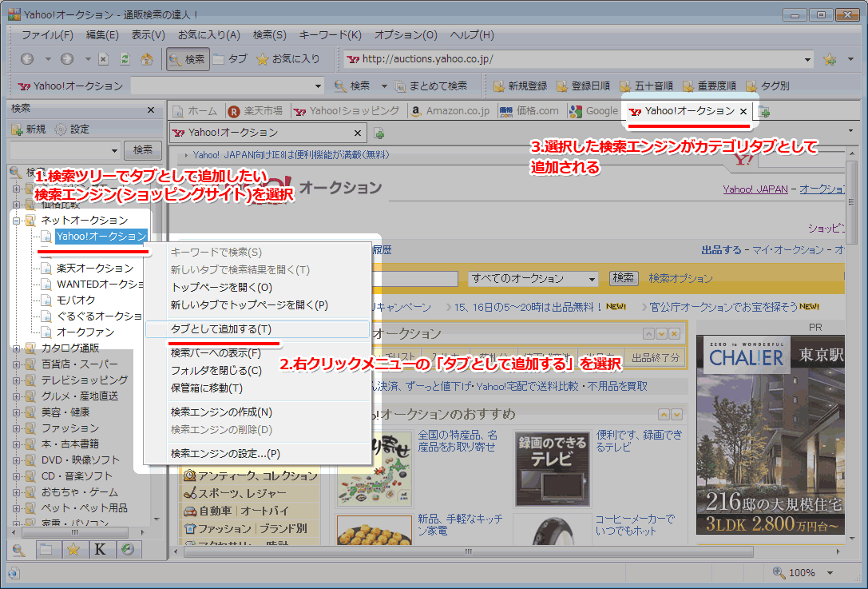Select 楽天オークション in the search tree
Image resolution: width=868 pixels, height=589 pixels.
click(x=95, y=269)
